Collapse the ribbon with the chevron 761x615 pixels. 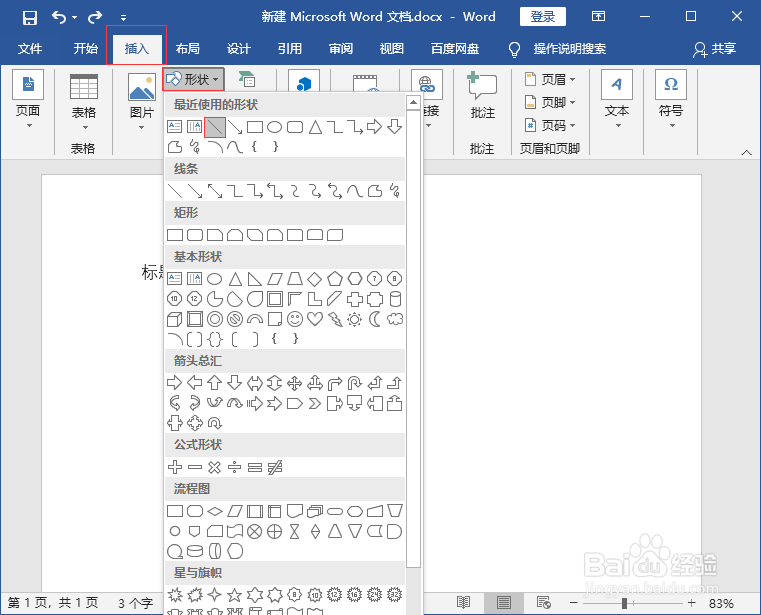pos(746,152)
